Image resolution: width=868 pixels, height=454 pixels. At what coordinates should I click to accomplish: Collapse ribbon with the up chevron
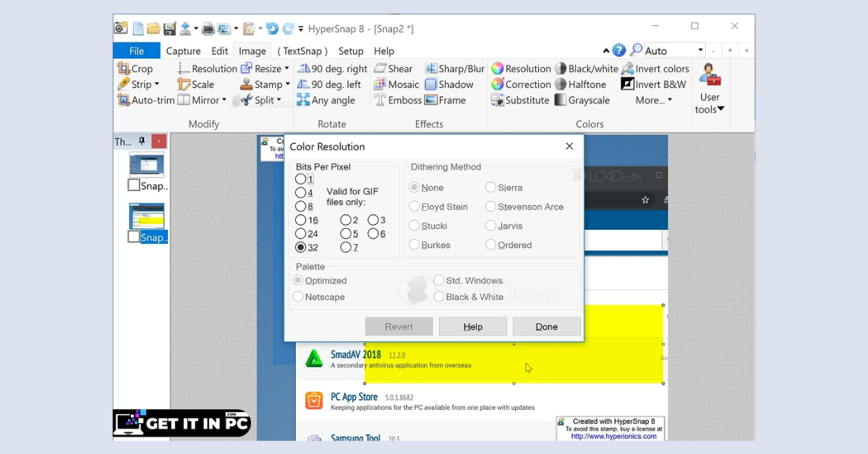point(606,51)
